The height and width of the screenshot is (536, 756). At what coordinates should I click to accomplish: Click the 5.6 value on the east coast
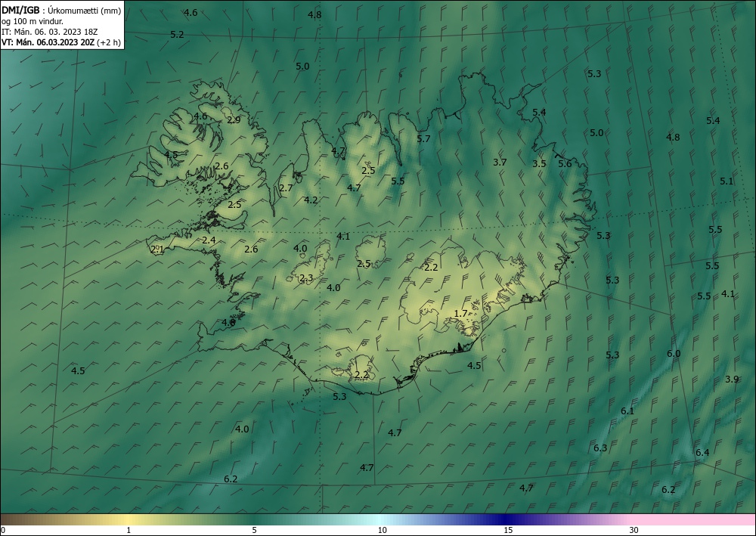[565, 164]
